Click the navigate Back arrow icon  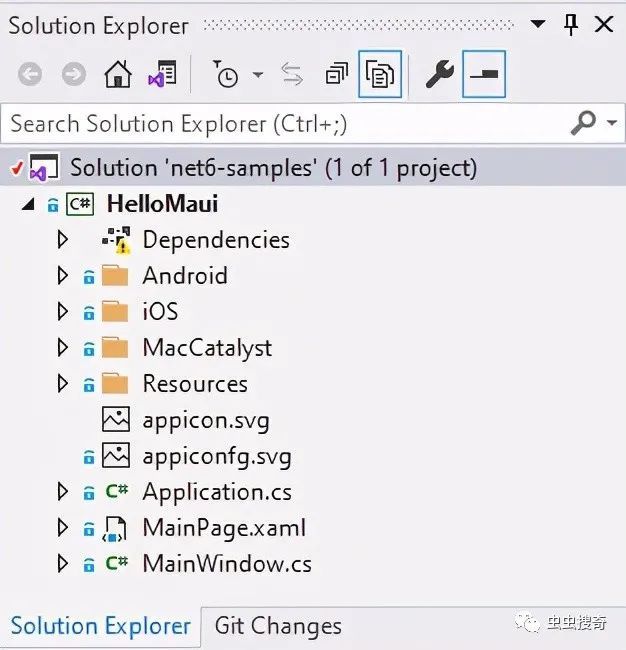point(31,74)
